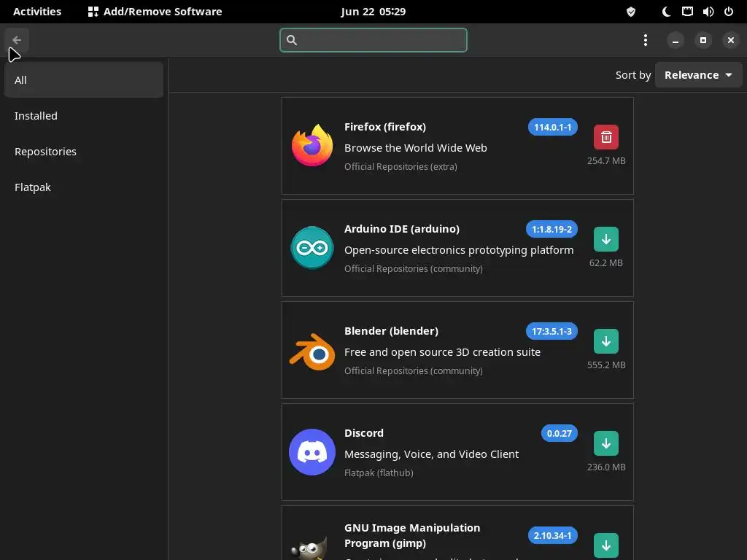Install Blender via download arrow
The width and height of the screenshot is (747, 560).
point(606,341)
